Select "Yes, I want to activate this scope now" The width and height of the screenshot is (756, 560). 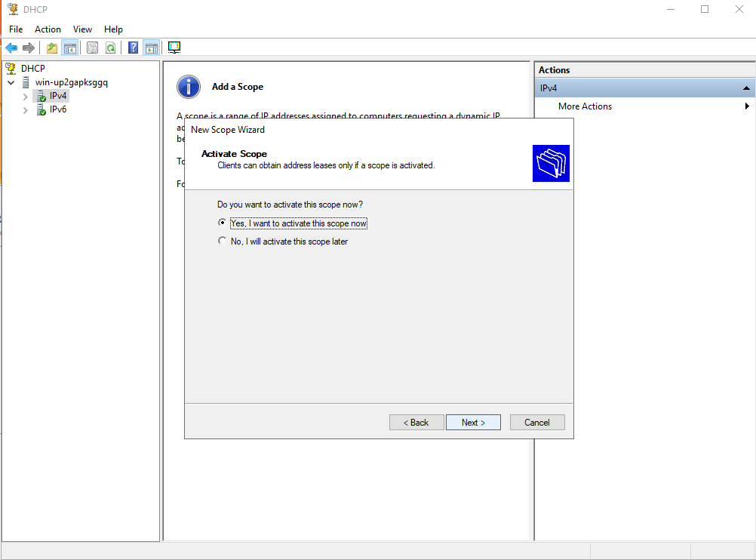[x=223, y=223]
